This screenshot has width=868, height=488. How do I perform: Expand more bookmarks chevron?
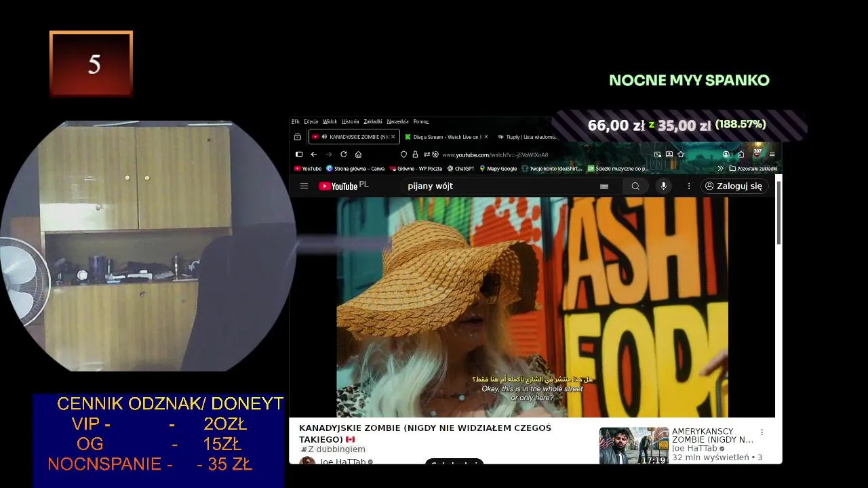pos(720,169)
